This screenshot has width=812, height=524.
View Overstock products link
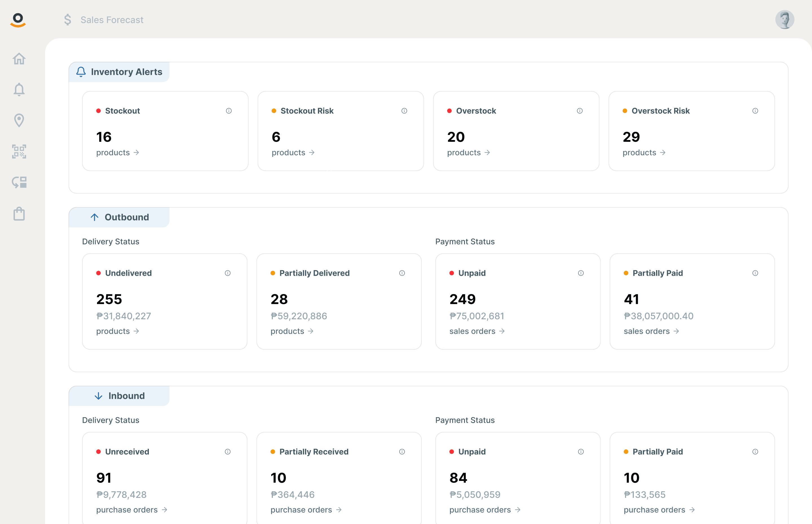(x=469, y=153)
